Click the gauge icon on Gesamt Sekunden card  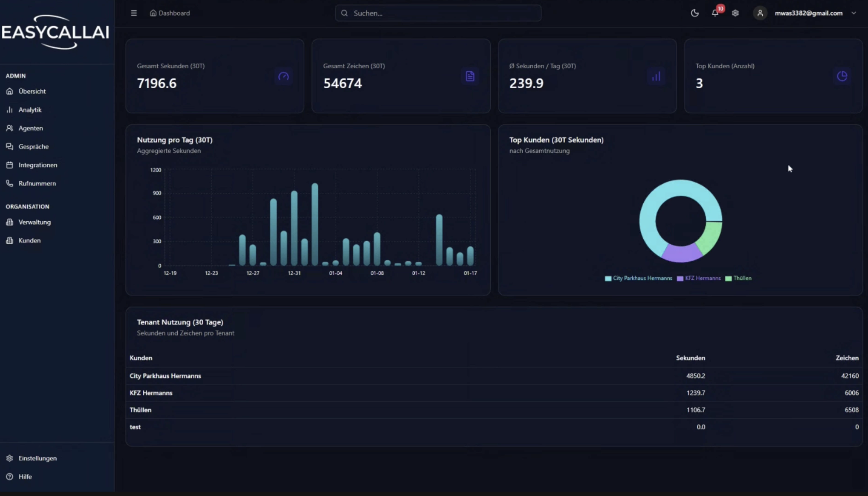pos(283,76)
